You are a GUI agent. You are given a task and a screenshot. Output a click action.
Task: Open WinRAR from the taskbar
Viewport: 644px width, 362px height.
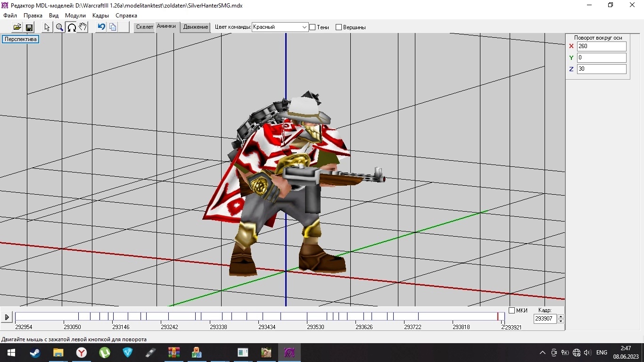(174, 353)
